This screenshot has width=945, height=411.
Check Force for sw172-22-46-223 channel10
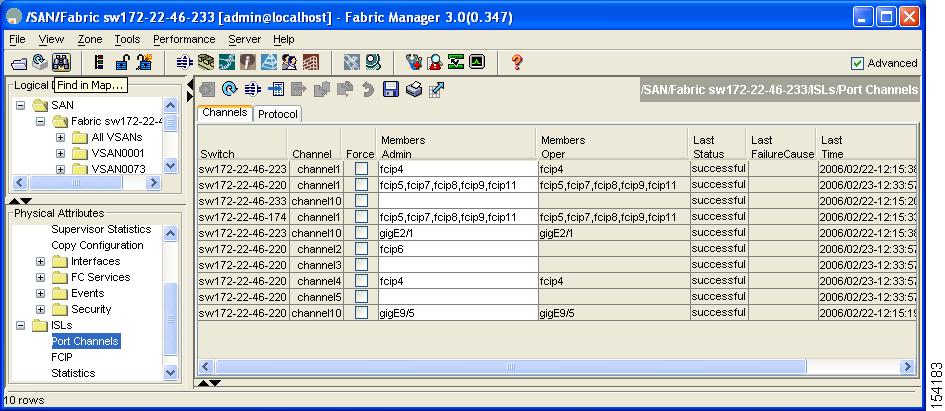tap(361, 233)
